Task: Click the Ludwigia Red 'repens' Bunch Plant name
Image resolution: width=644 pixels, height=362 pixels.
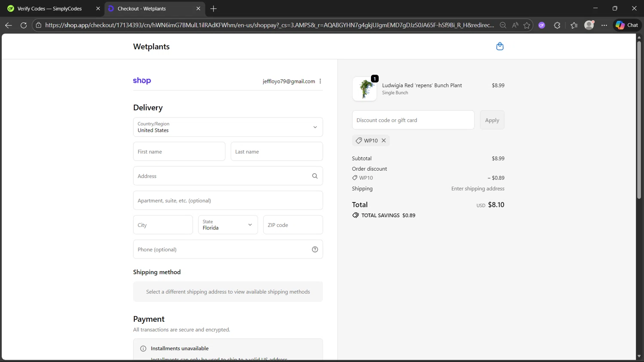Action: click(x=422, y=85)
